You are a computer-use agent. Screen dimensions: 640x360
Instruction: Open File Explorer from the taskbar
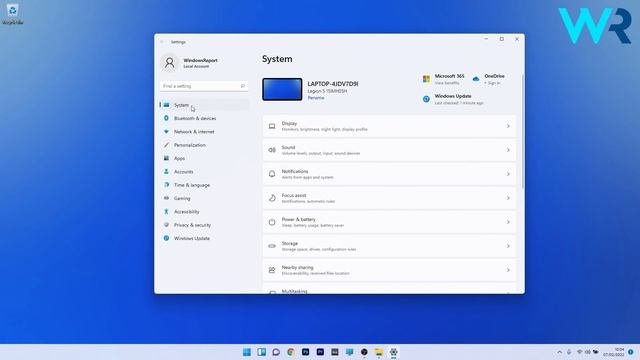click(379, 352)
